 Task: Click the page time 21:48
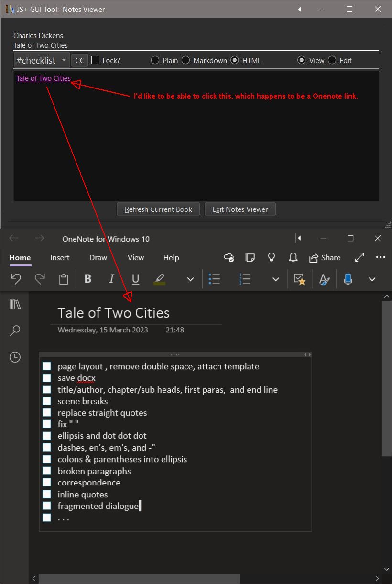175,330
